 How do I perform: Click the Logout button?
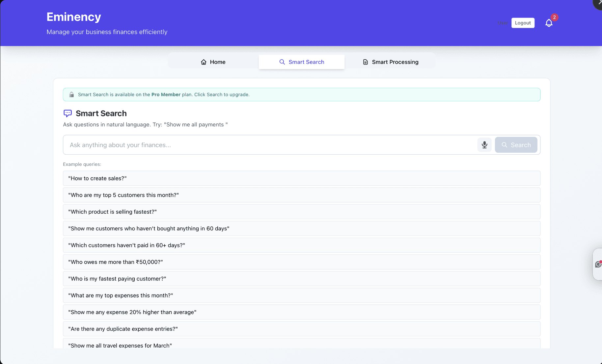point(523,23)
